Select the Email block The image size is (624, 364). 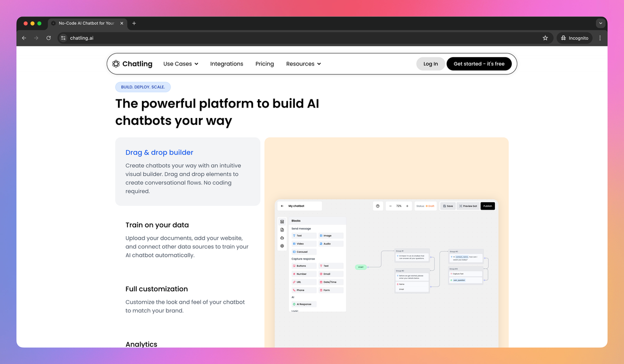coord(331,274)
